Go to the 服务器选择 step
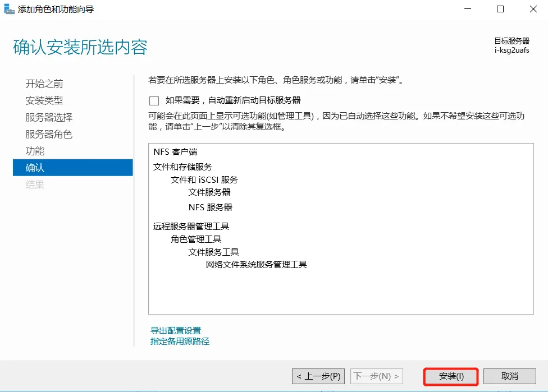The width and height of the screenshot is (548, 392). point(49,117)
